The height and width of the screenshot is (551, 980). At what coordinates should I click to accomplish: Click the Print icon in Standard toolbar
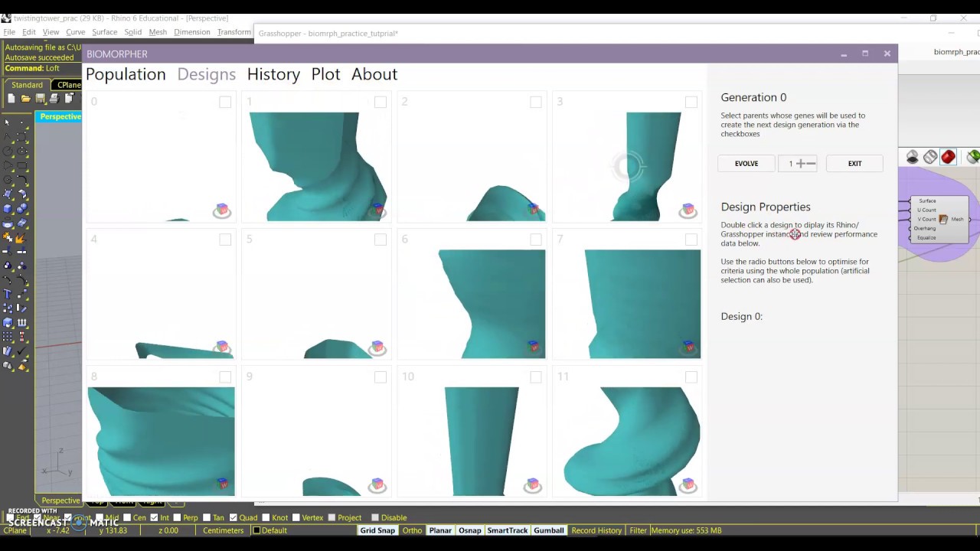[x=54, y=99]
